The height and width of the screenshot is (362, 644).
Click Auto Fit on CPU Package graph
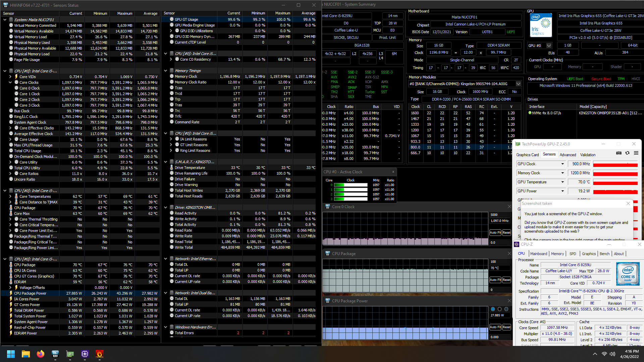point(495,280)
